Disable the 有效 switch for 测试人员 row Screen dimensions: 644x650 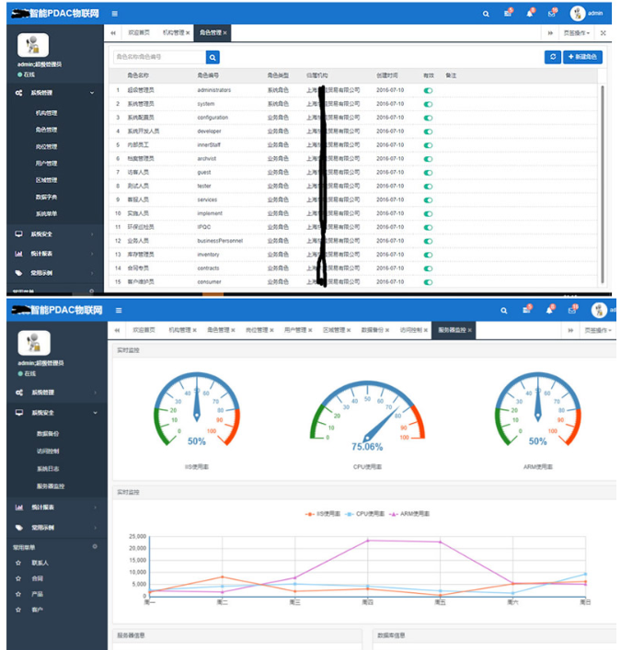point(428,186)
